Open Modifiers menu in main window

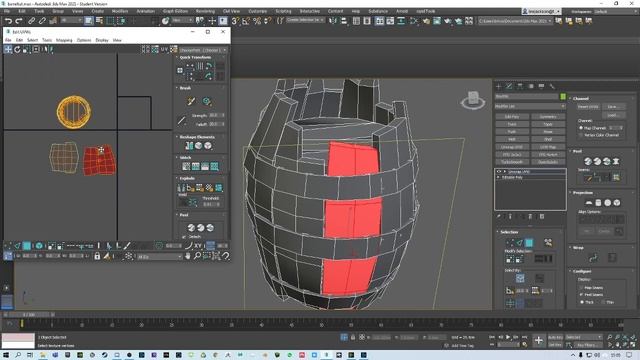coord(120,11)
